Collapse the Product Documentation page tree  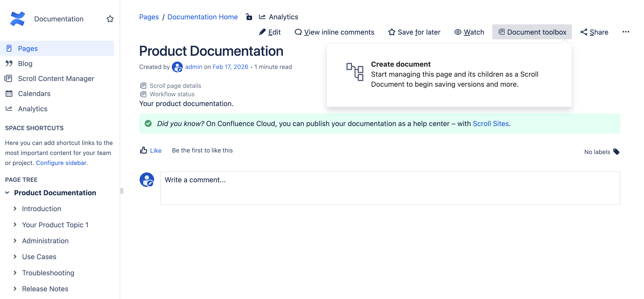(x=7, y=193)
